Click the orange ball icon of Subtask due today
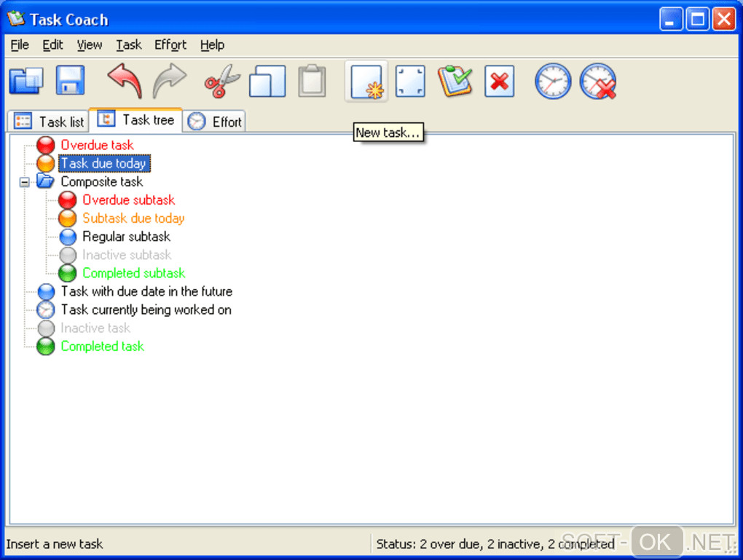The height and width of the screenshot is (560, 743). (68, 218)
